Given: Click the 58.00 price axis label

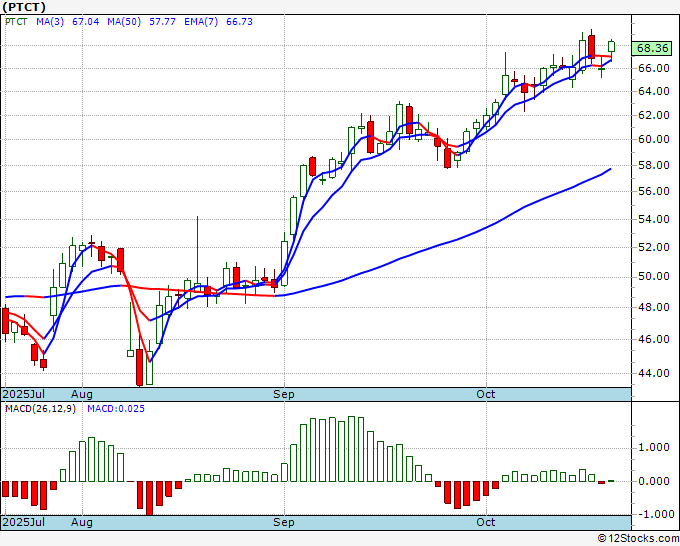Looking at the screenshot, I should tap(654, 165).
